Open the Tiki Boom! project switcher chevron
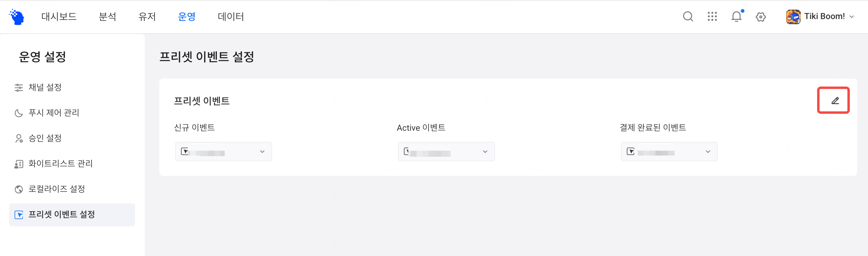 point(851,17)
